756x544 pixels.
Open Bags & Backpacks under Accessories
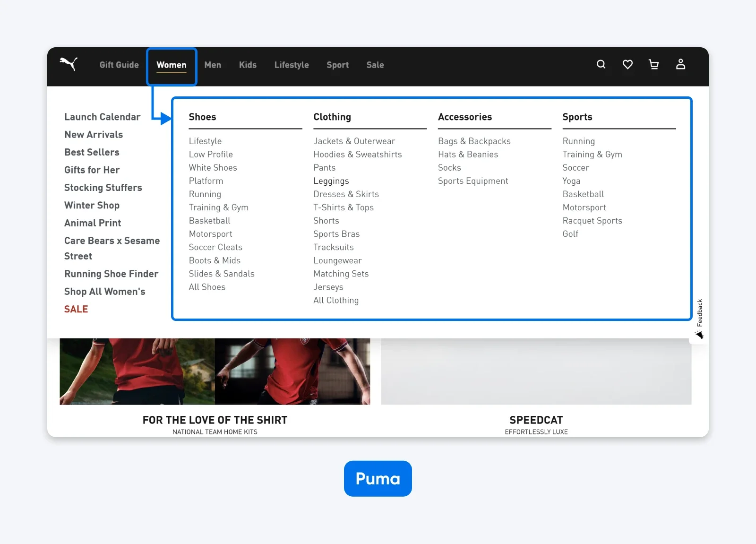(474, 141)
